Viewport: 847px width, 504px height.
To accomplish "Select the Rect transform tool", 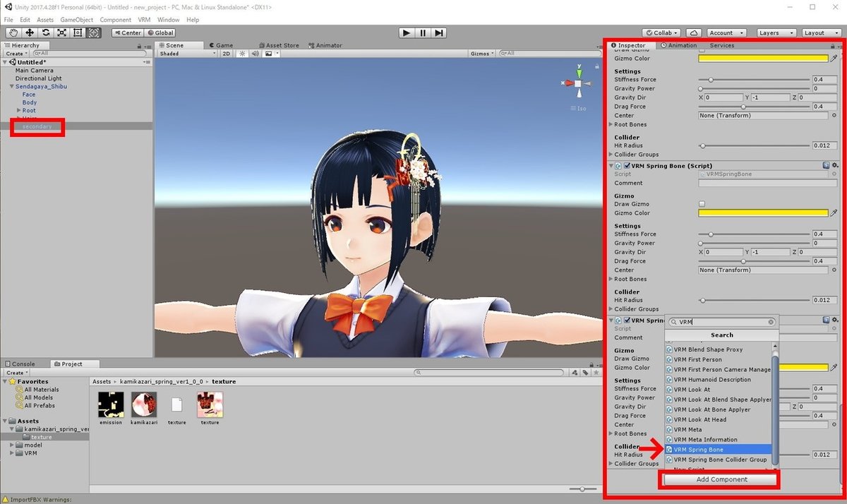I will [x=78, y=32].
